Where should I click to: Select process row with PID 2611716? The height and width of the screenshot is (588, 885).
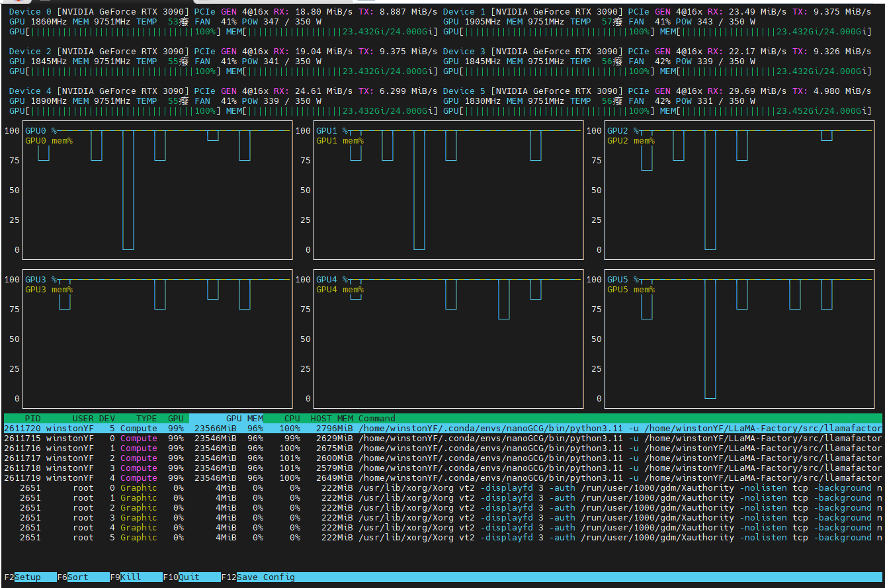[442, 448]
